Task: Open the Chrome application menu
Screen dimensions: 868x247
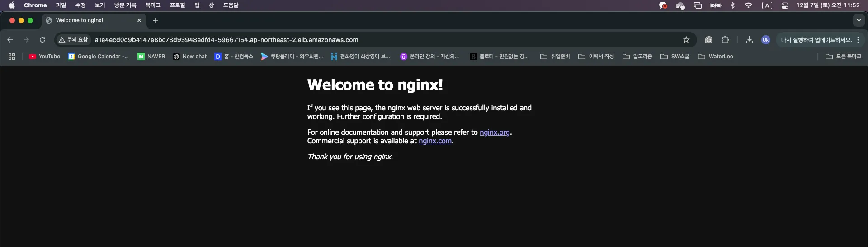Action: pyautogui.click(x=35, y=5)
